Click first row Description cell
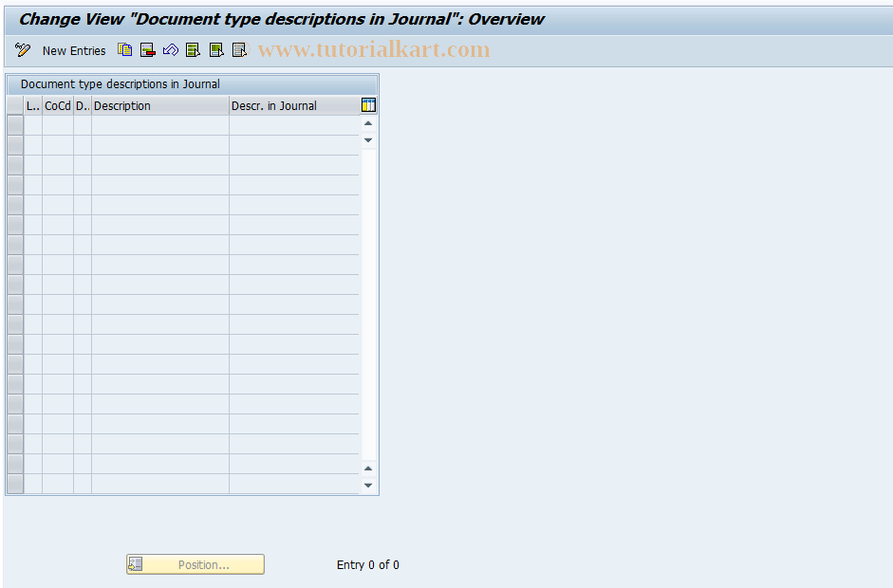 (160, 125)
